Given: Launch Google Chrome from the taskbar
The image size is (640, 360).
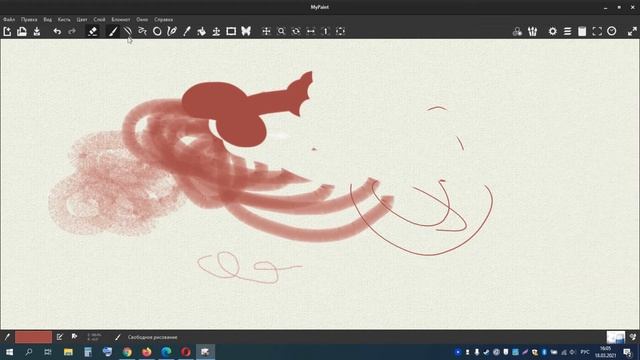Looking at the screenshot, I should tap(127, 352).
